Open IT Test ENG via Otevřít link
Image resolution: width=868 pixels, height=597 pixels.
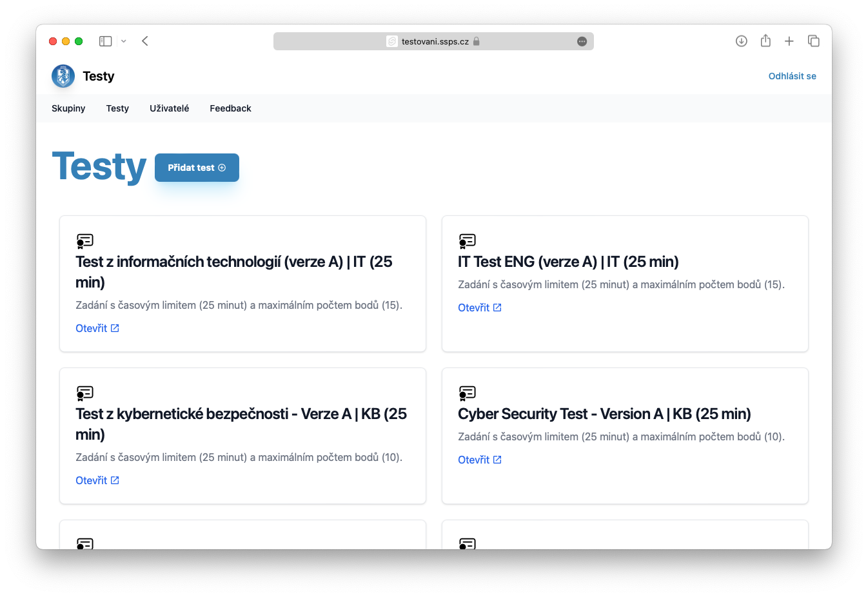[x=480, y=308]
